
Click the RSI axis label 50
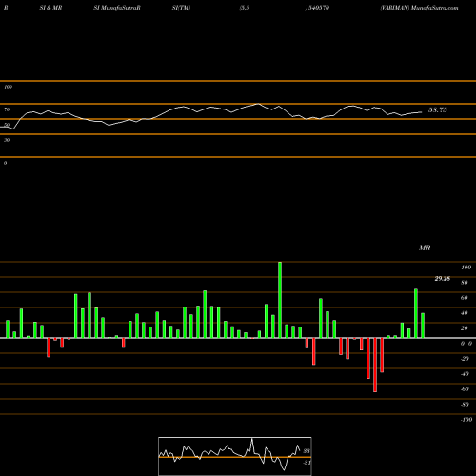(x=7, y=125)
